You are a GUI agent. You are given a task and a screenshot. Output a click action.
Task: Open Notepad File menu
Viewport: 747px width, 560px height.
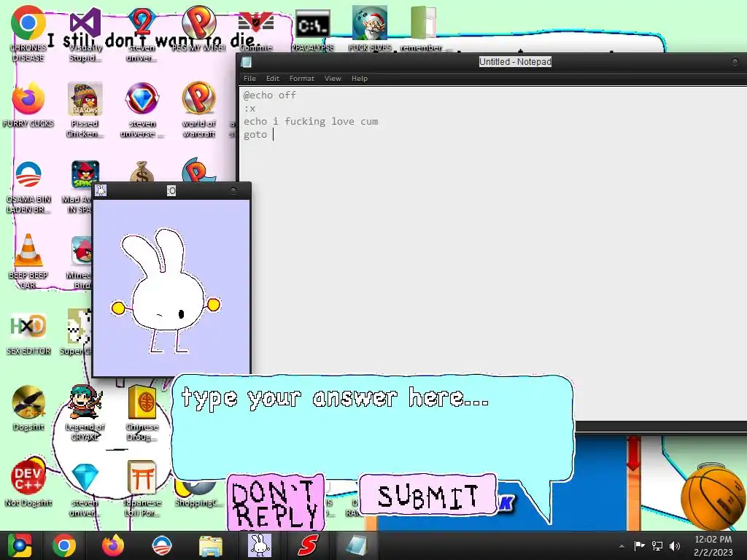tap(249, 79)
